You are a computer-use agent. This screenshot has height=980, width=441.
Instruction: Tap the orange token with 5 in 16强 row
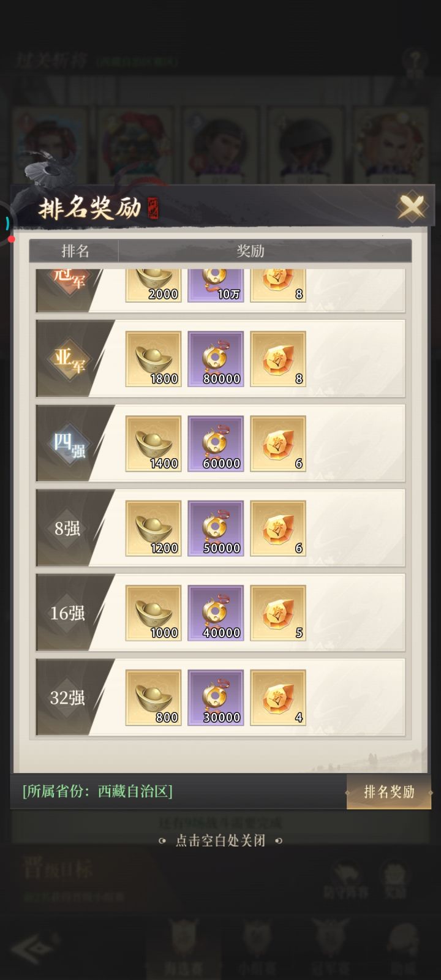278,612
